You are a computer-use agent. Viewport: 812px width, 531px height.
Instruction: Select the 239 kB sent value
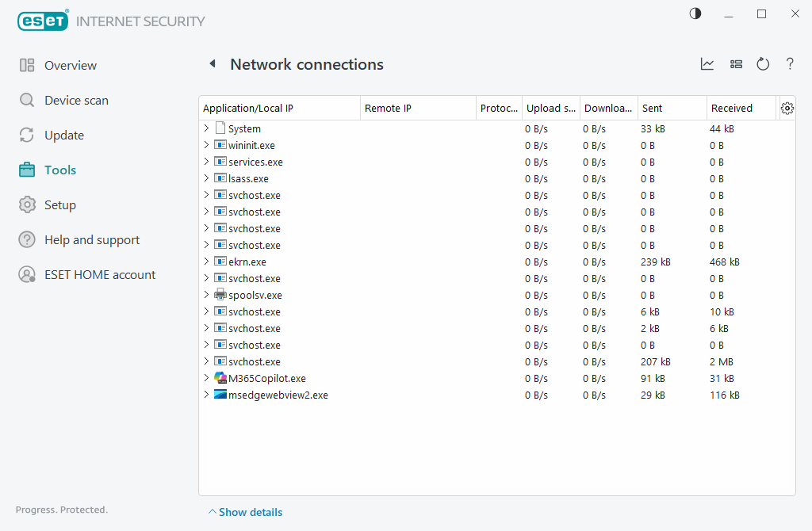[x=655, y=262]
